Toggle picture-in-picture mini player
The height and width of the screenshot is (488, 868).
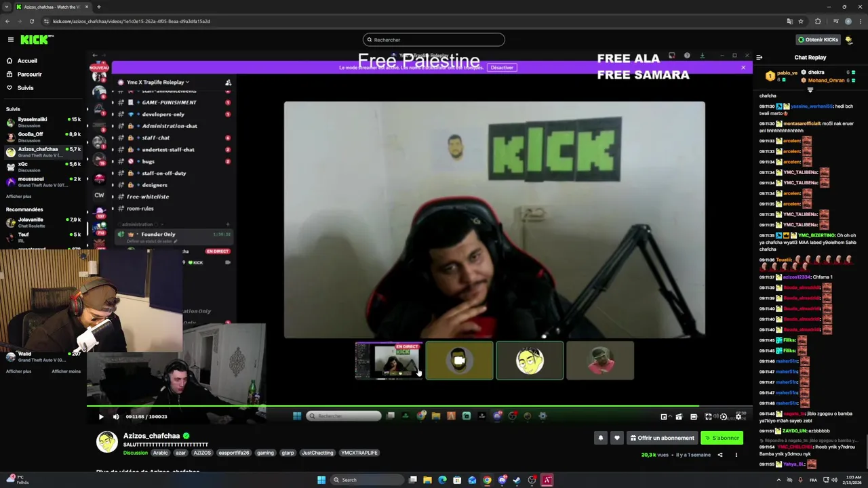pos(664,417)
